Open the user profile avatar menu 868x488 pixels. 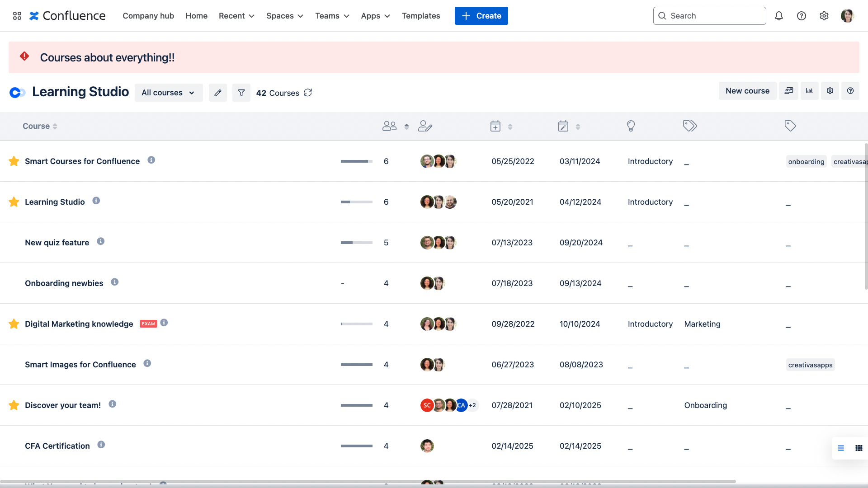[847, 16]
